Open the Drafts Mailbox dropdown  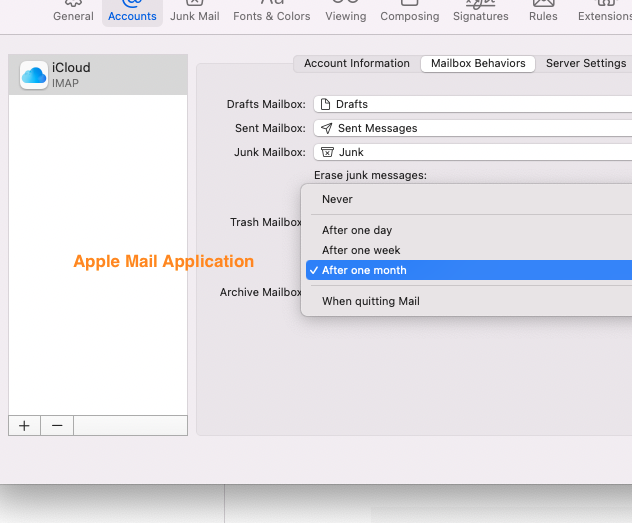[x=473, y=104]
